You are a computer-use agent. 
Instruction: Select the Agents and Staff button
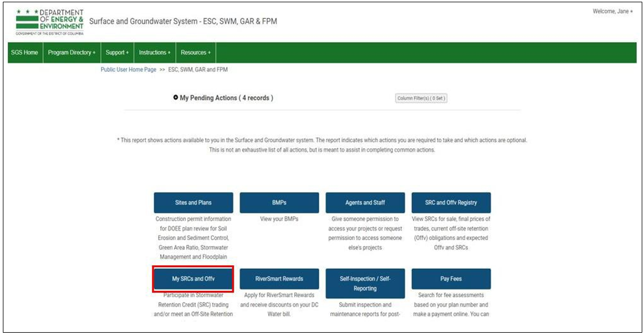tap(365, 202)
